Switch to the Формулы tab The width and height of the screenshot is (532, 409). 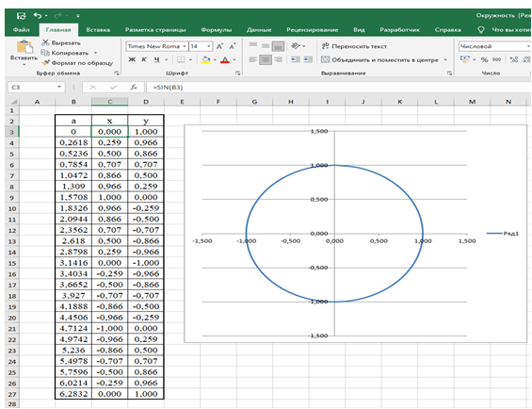(x=217, y=30)
